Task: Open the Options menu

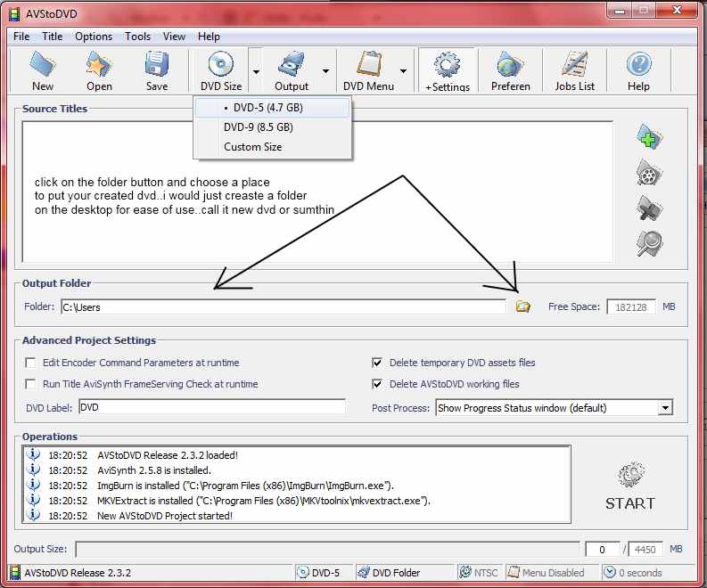Action: coord(94,37)
